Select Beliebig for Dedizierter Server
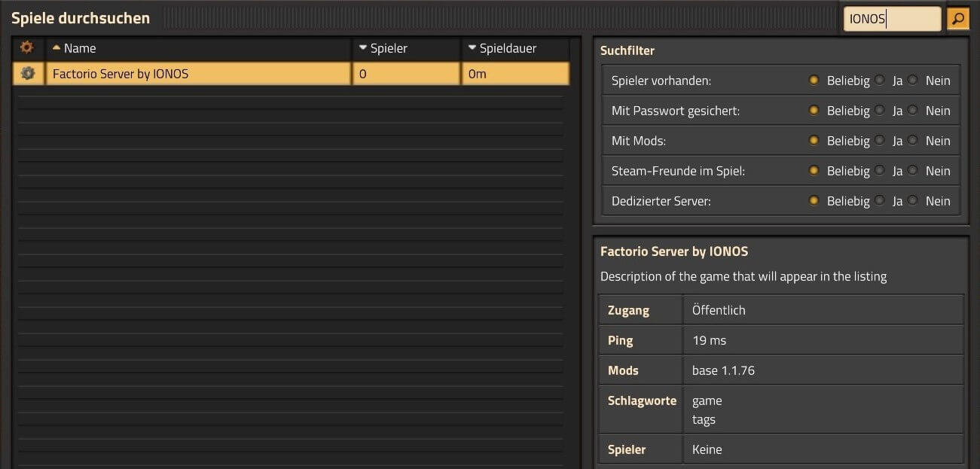Image resolution: width=980 pixels, height=469 pixels. [x=814, y=201]
